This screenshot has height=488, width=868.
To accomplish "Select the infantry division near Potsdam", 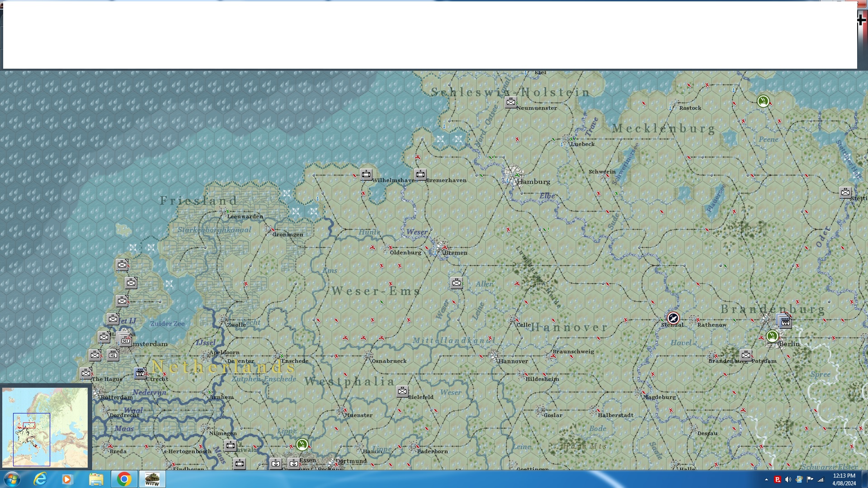I will [746, 355].
